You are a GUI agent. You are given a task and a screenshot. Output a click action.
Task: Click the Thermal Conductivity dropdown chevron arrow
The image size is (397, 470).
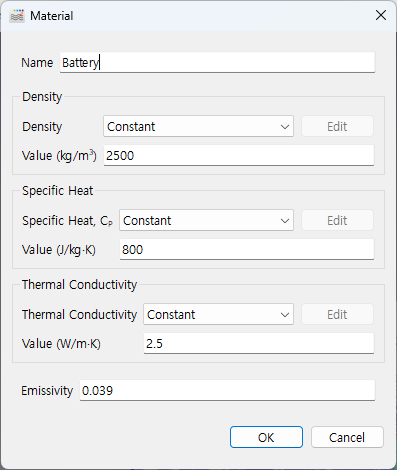285,315
